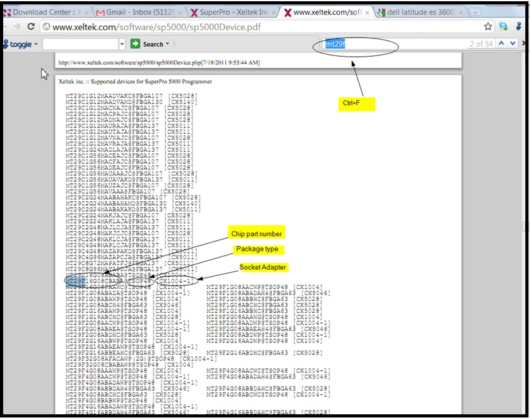
Task: Open the toggle toolbar dropdown menu
Action: tap(36, 45)
